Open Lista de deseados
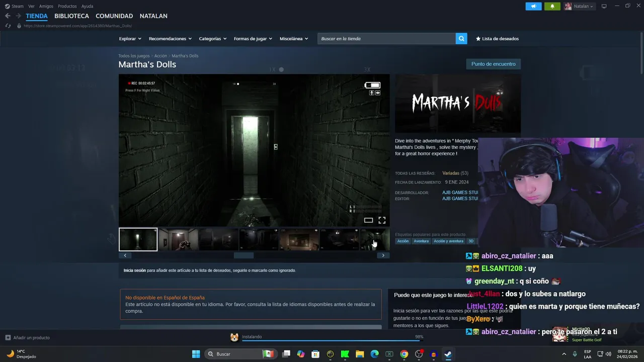 (497, 39)
